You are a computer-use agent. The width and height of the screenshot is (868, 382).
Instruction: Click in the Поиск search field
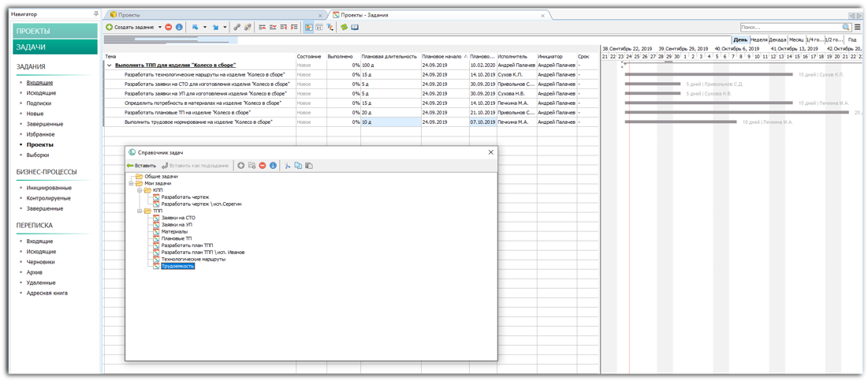[790, 28]
